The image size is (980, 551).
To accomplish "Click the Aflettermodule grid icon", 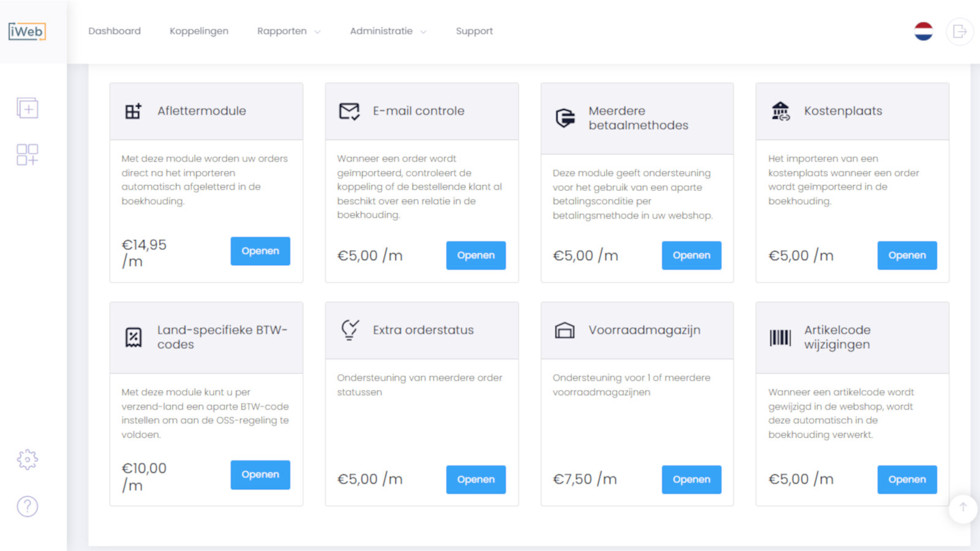I will pos(134,111).
